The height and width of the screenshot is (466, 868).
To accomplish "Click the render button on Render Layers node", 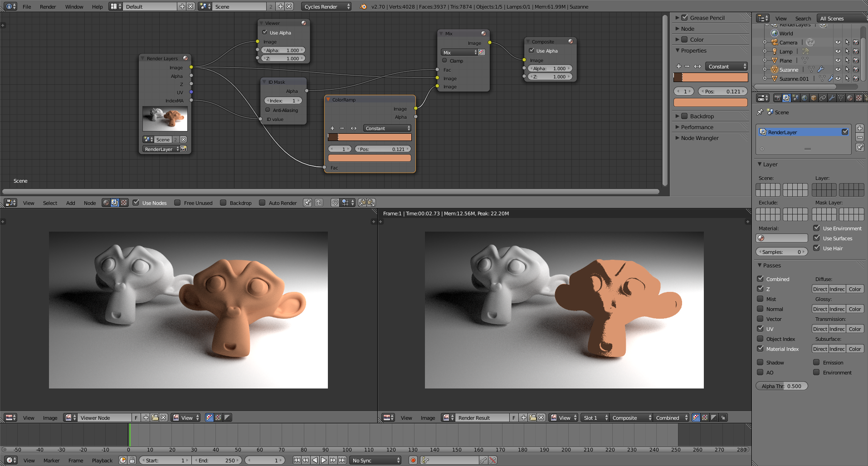I will [183, 149].
